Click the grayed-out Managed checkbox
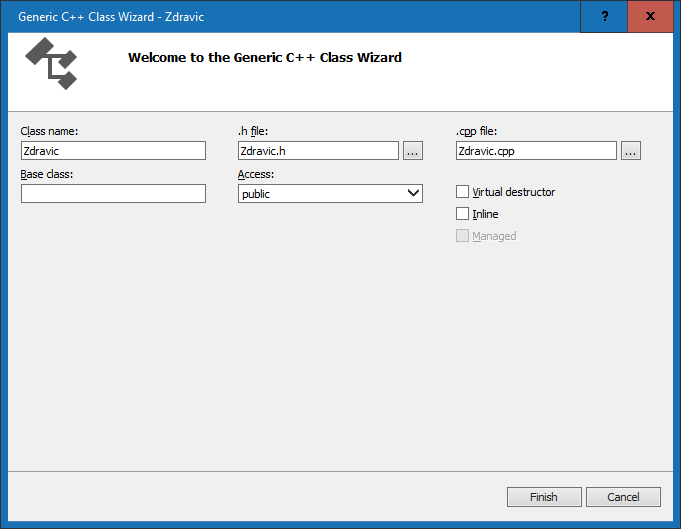Image resolution: width=681 pixels, height=529 pixels. [x=462, y=236]
